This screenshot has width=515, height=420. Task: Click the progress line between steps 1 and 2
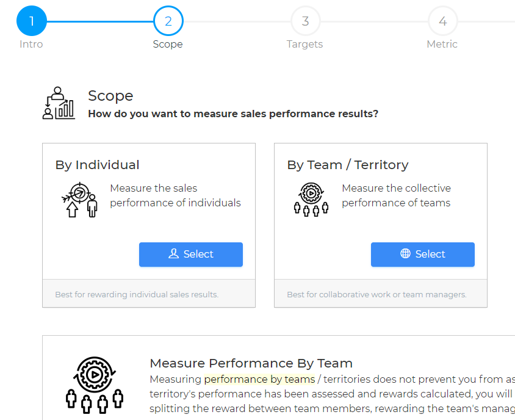coord(99,21)
